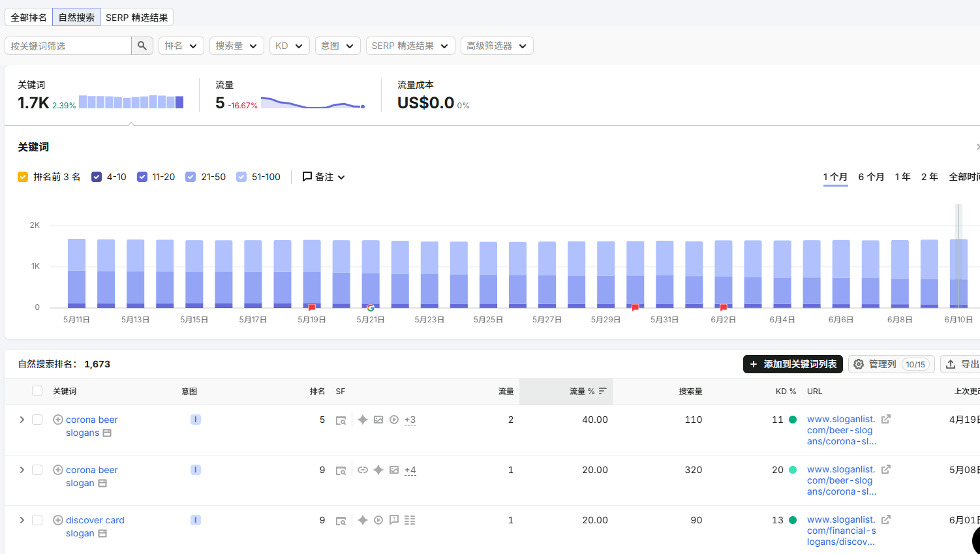Open the KD filter dropdown
Image resolution: width=980 pixels, height=554 pixels.
(290, 46)
